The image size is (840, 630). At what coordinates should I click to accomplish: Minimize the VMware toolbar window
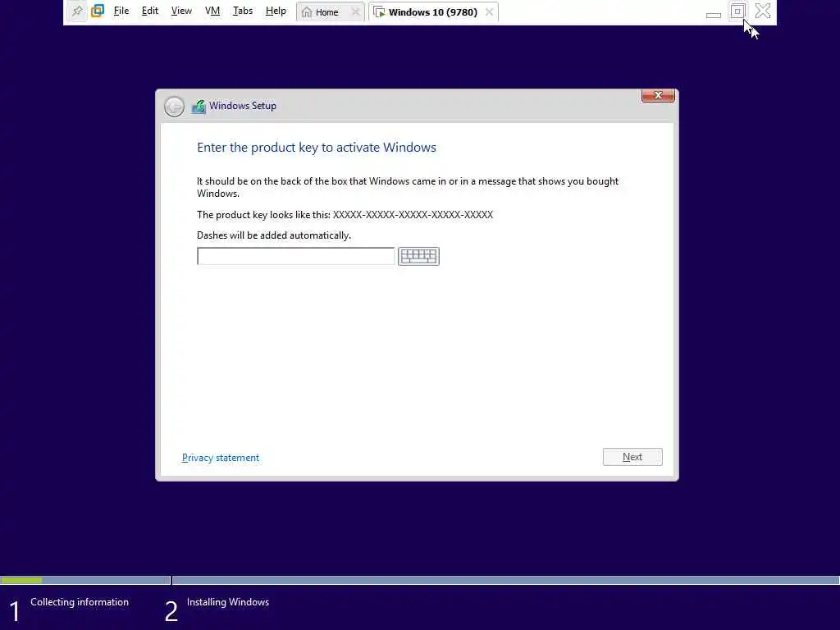click(x=713, y=15)
